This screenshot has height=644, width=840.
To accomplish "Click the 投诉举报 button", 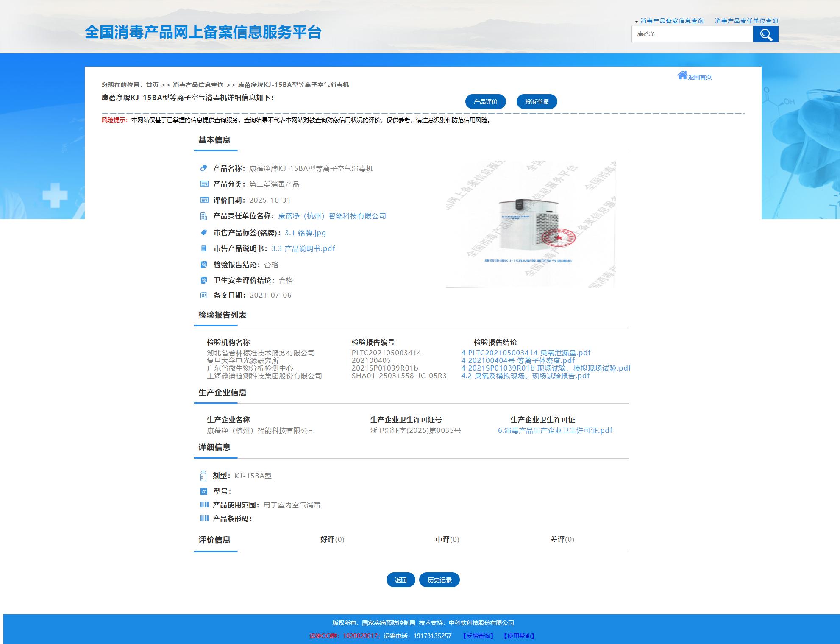I will (537, 102).
